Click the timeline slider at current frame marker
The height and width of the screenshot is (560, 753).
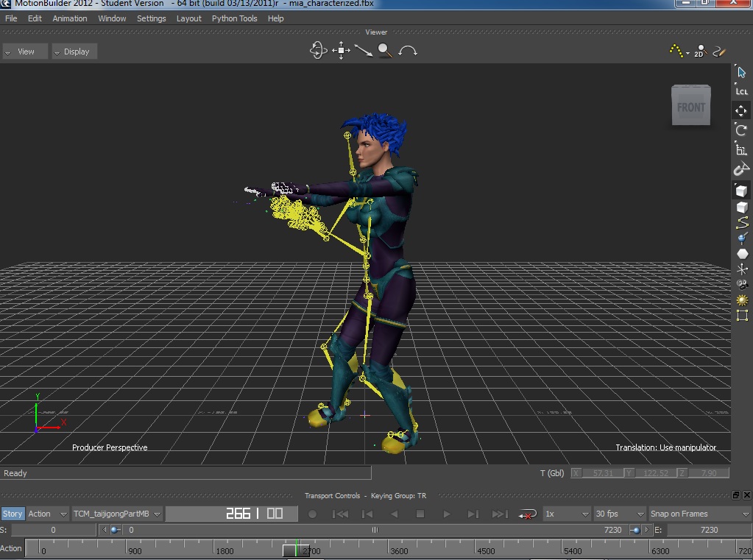296,548
